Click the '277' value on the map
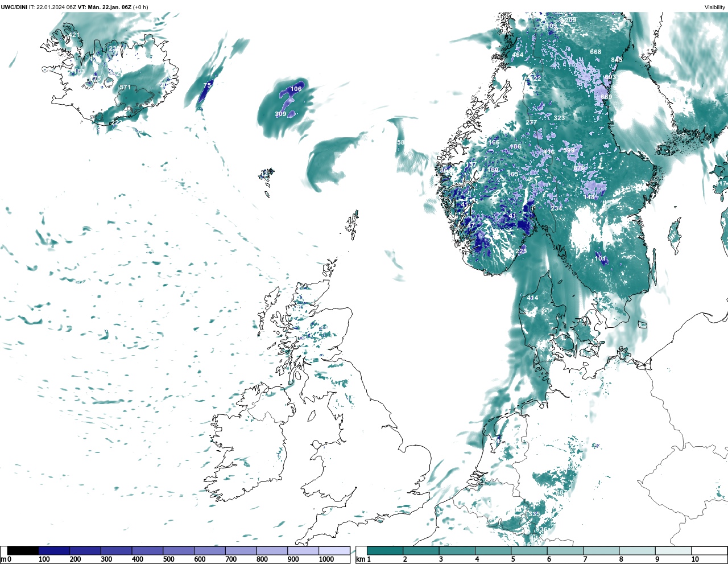728x564 pixels. (x=531, y=122)
